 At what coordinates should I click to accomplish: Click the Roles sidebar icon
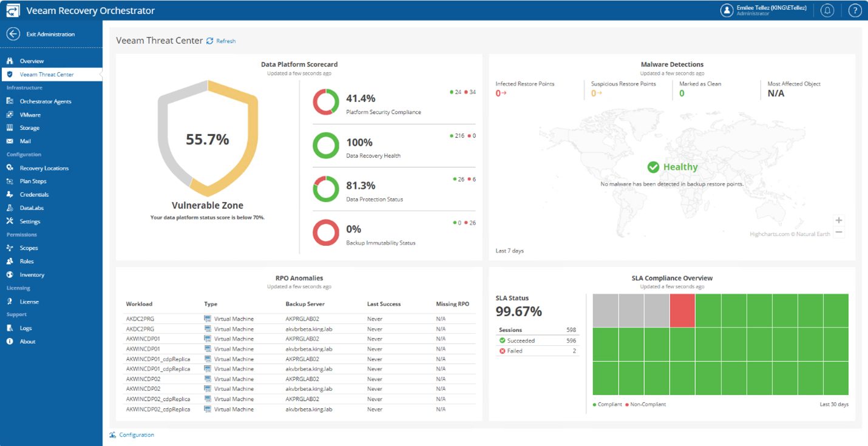(x=10, y=261)
